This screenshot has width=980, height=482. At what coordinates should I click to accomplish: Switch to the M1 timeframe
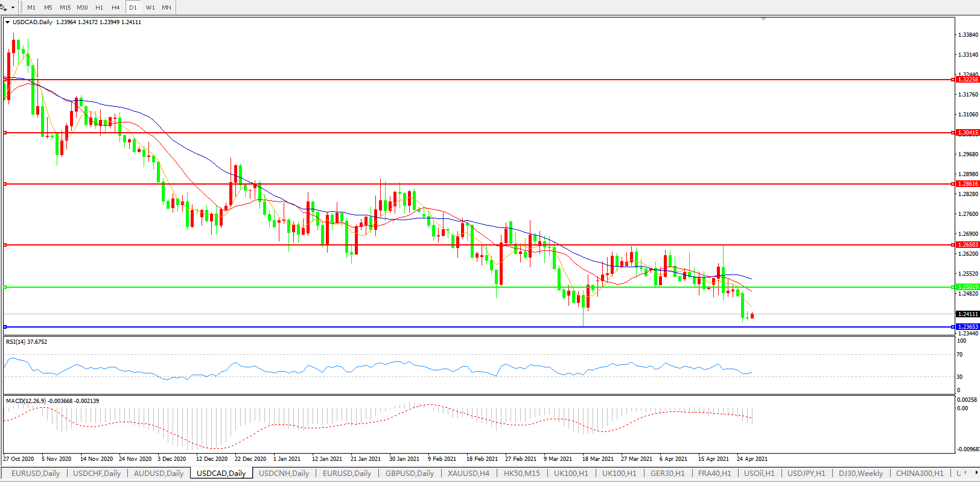point(31,7)
